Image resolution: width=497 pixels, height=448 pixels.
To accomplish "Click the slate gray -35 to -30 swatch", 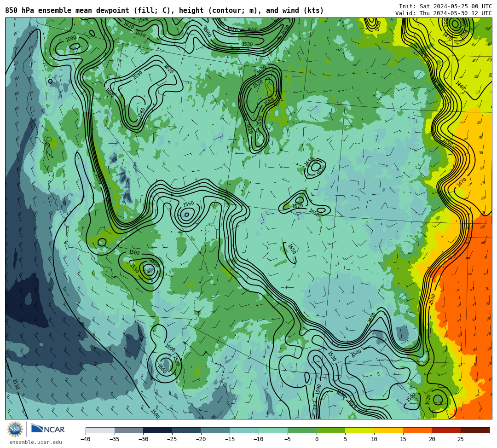I will pos(129,430).
